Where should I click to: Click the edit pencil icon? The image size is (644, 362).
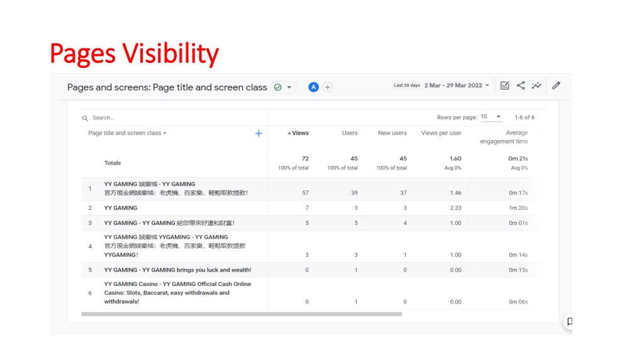[x=556, y=85]
